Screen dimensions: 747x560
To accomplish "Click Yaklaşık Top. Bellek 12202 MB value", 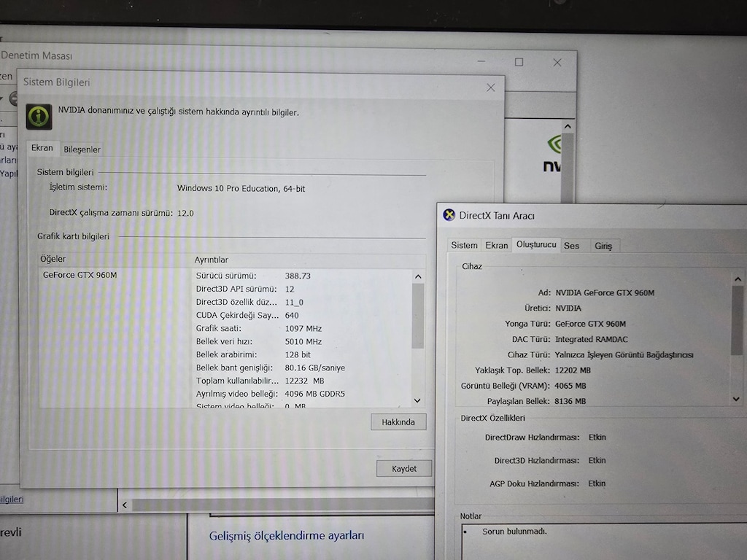I will (x=572, y=370).
